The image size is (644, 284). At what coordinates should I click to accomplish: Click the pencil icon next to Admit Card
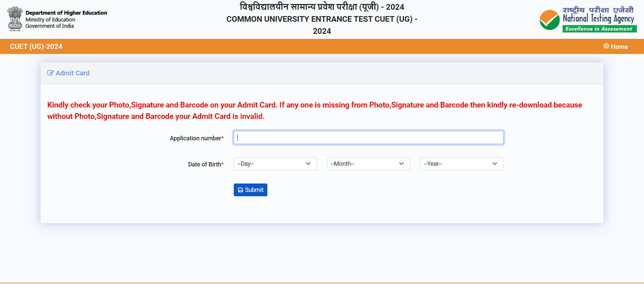pos(50,73)
